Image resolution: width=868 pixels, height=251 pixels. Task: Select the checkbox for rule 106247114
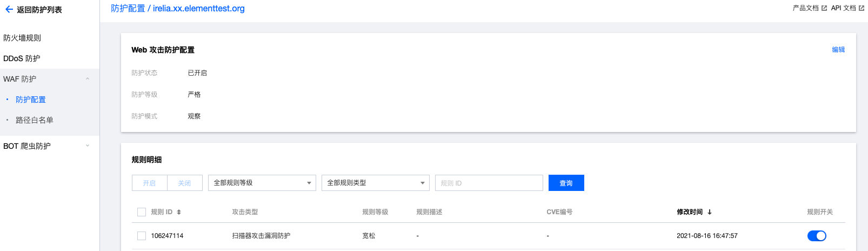[x=142, y=236]
